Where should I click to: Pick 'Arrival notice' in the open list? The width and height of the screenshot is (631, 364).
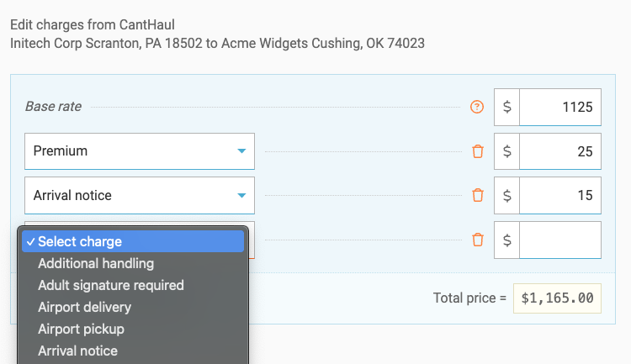coord(77,351)
